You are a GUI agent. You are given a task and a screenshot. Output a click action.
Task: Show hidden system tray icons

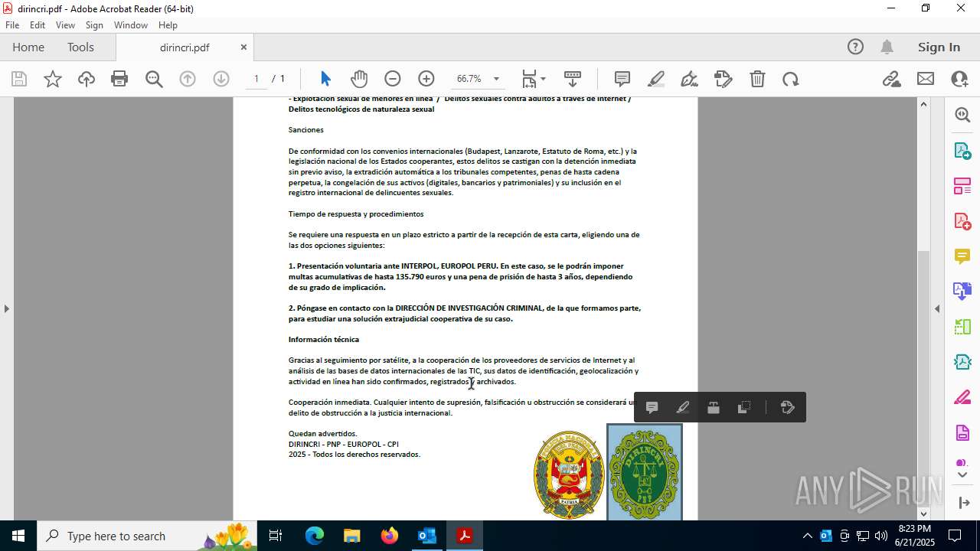pos(807,536)
